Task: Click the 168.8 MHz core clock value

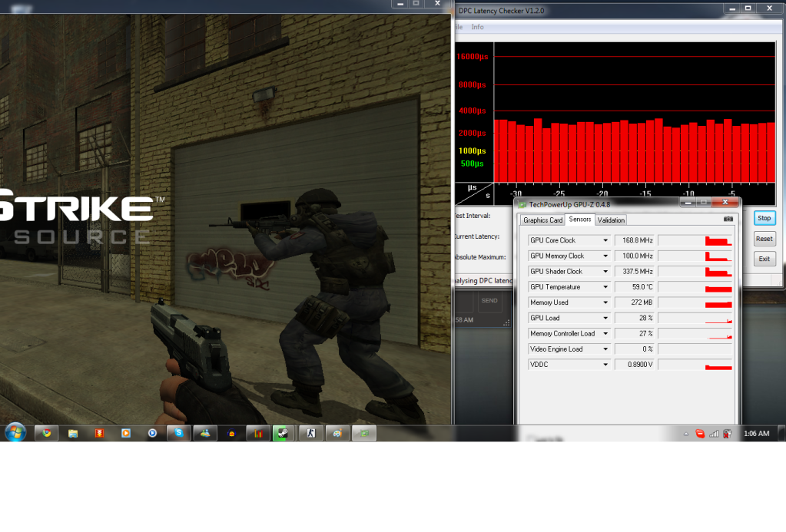Action: (x=634, y=240)
